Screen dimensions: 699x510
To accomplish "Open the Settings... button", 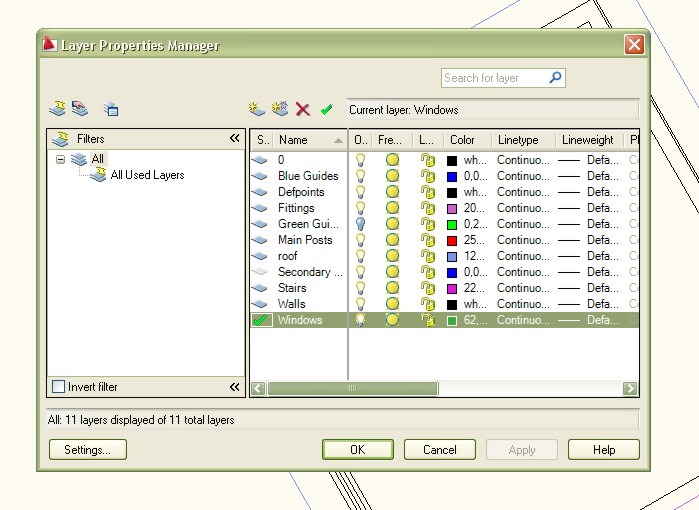I will (87, 450).
